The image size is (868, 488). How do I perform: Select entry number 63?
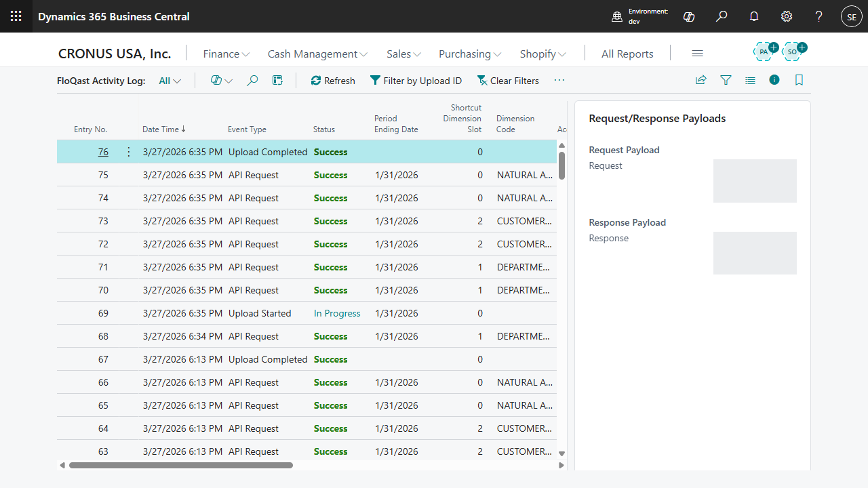103,451
